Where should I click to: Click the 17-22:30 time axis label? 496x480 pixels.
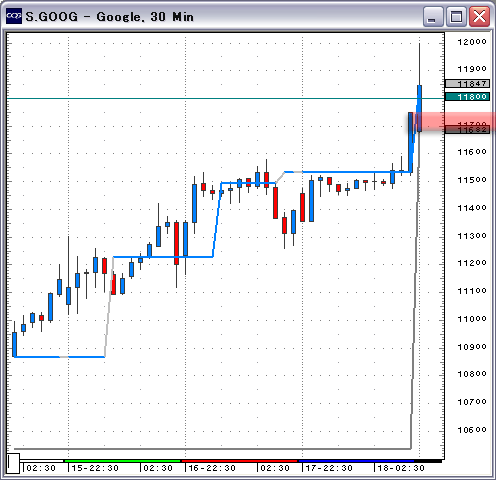[329, 468]
